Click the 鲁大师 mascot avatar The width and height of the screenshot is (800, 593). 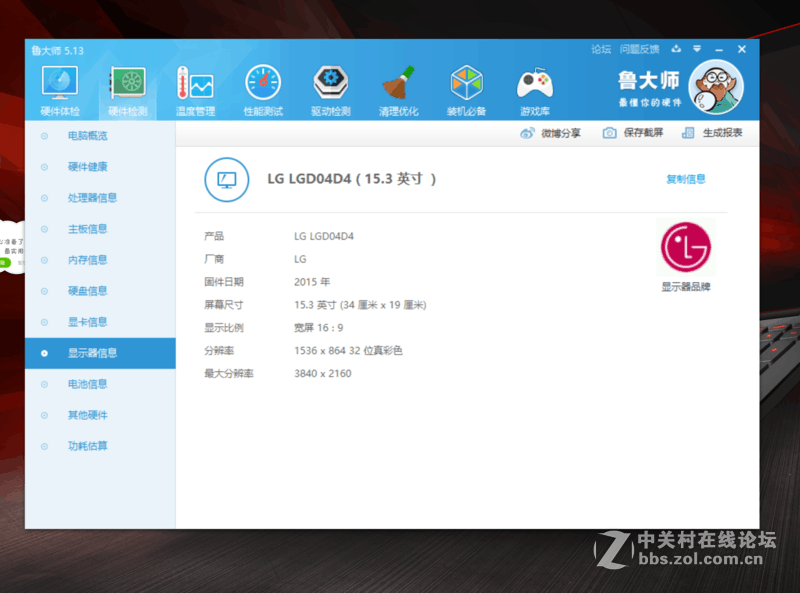click(716, 87)
